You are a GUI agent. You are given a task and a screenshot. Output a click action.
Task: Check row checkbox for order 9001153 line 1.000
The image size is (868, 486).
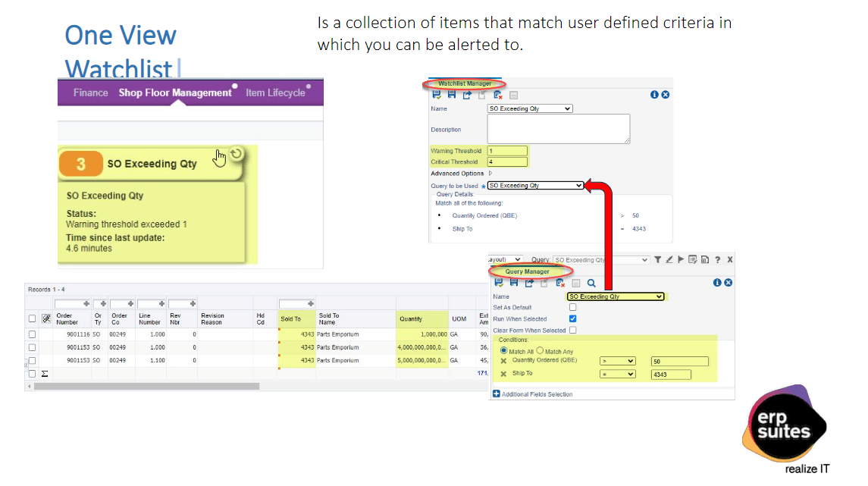coord(32,347)
